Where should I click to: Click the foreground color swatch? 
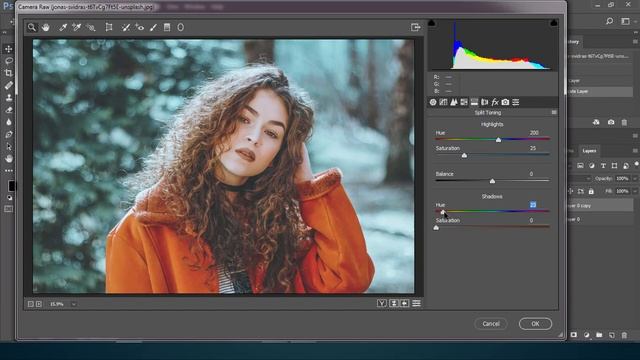click(11, 186)
